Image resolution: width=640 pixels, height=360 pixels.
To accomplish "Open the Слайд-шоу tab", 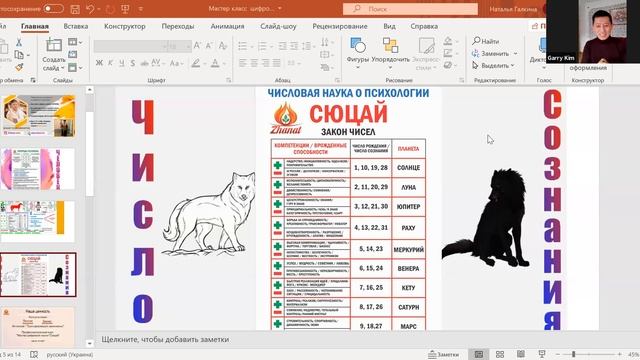I will point(278,26).
